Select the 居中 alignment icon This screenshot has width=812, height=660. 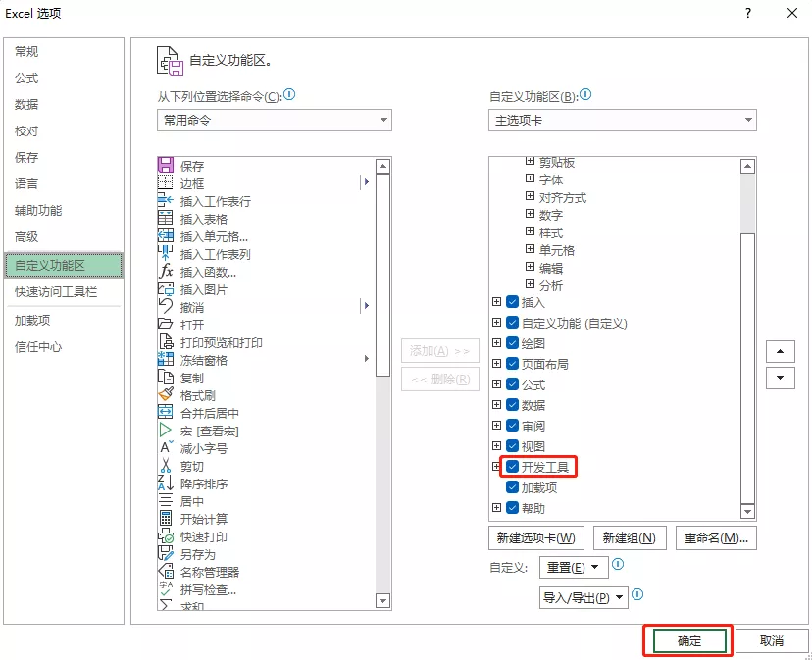click(x=165, y=500)
